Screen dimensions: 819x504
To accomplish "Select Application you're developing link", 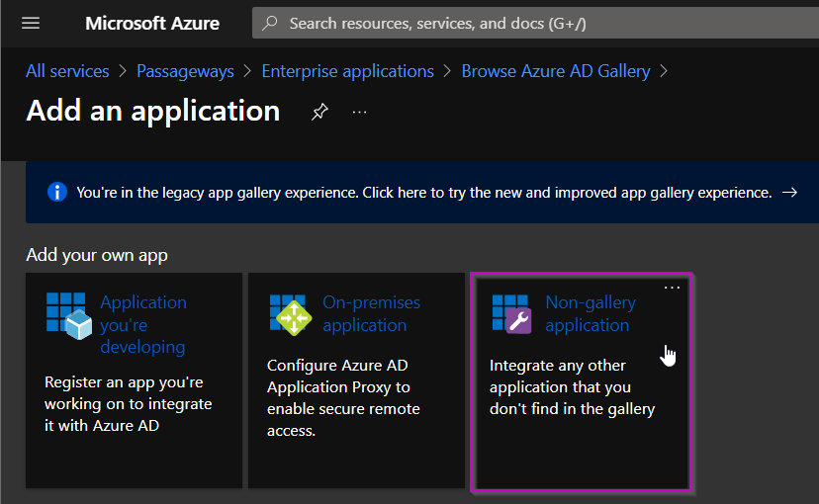I will 143,324.
